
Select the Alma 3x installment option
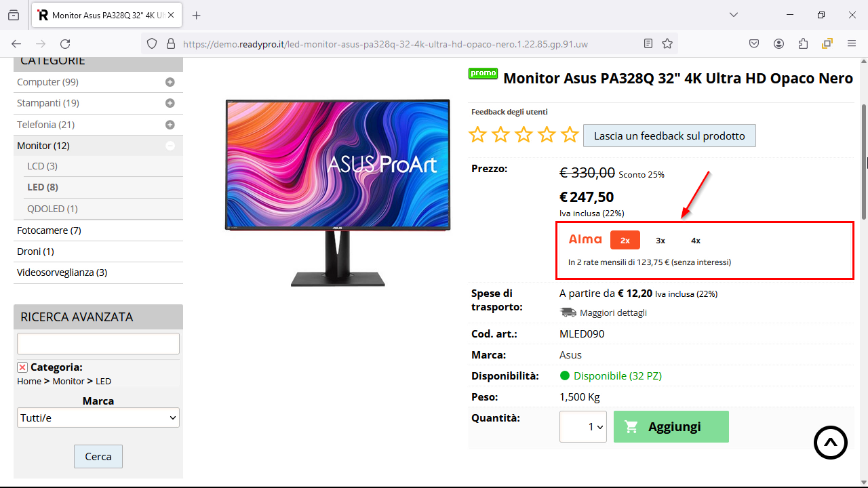660,240
